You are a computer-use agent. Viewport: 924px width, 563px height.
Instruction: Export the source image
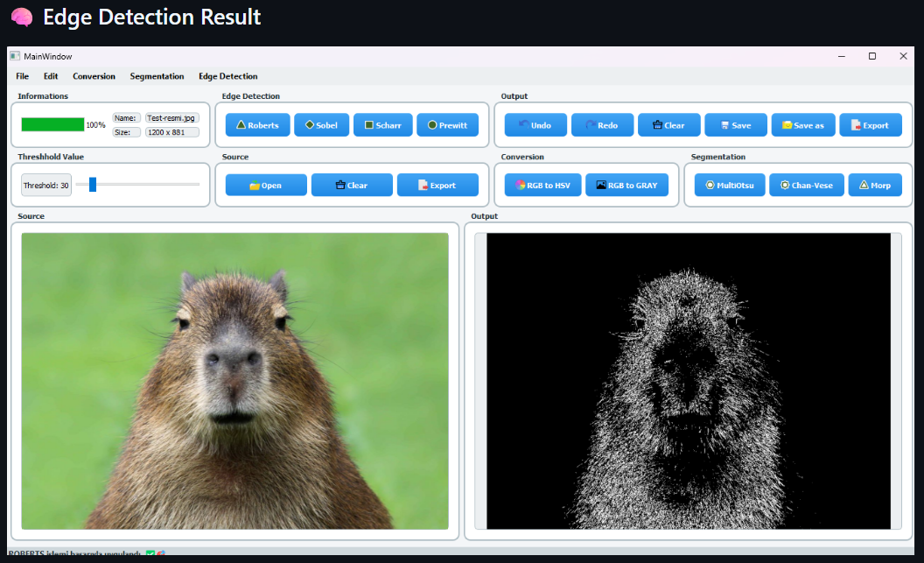pos(437,186)
